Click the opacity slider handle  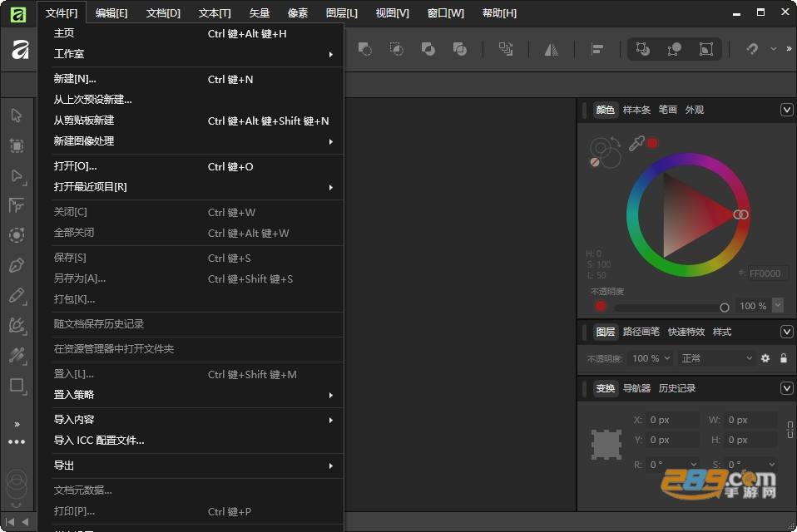pyautogui.click(x=725, y=307)
